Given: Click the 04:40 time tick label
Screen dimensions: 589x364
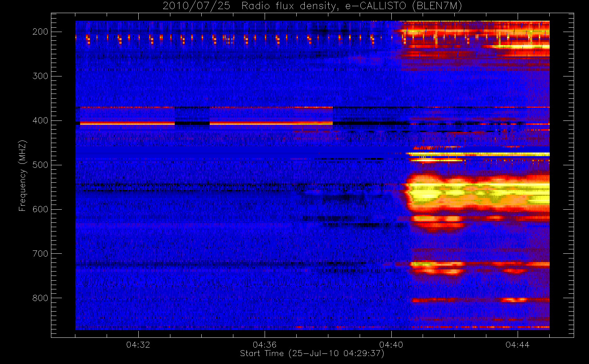Looking at the screenshot, I should click(391, 344).
